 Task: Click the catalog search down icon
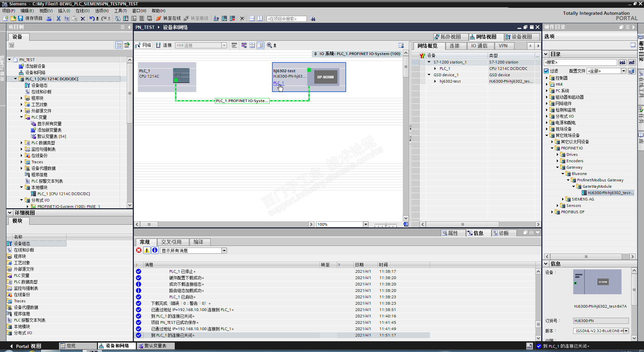[x=623, y=62]
